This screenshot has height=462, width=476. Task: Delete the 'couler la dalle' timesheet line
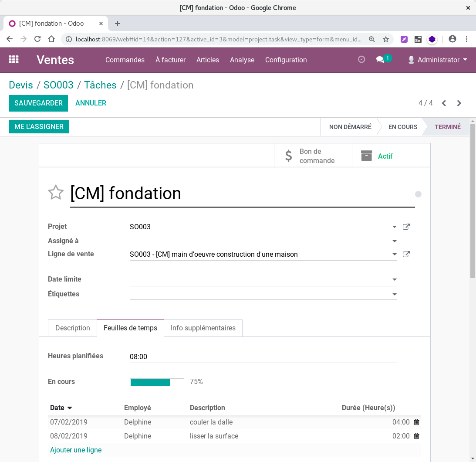coord(416,422)
